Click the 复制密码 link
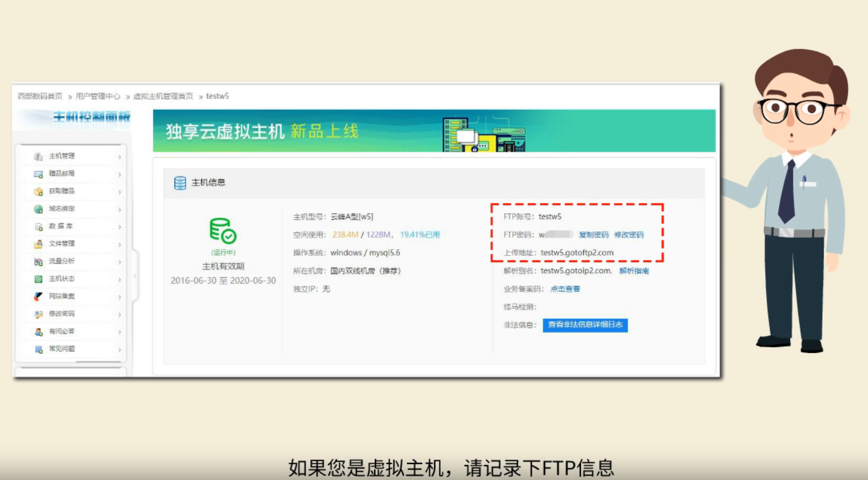 [x=593, y=235]
